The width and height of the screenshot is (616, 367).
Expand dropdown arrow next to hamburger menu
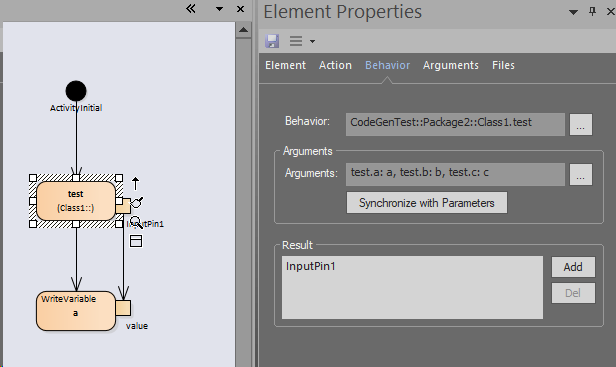tap(312, 41)
